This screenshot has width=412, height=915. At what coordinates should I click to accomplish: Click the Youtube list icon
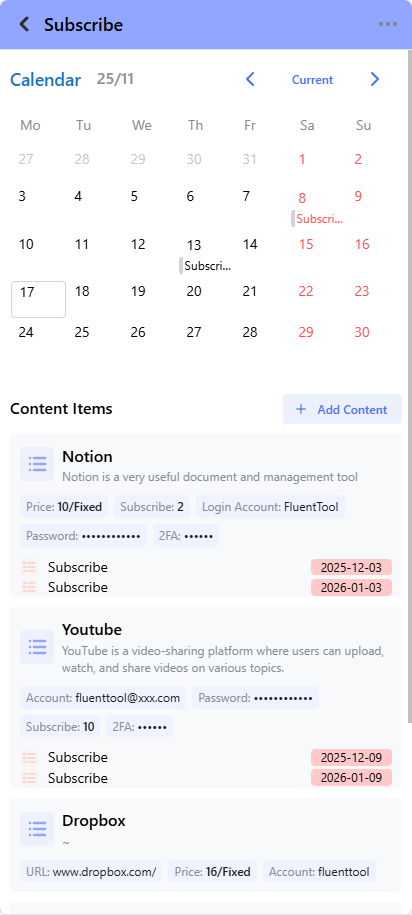tap(37, 647)
